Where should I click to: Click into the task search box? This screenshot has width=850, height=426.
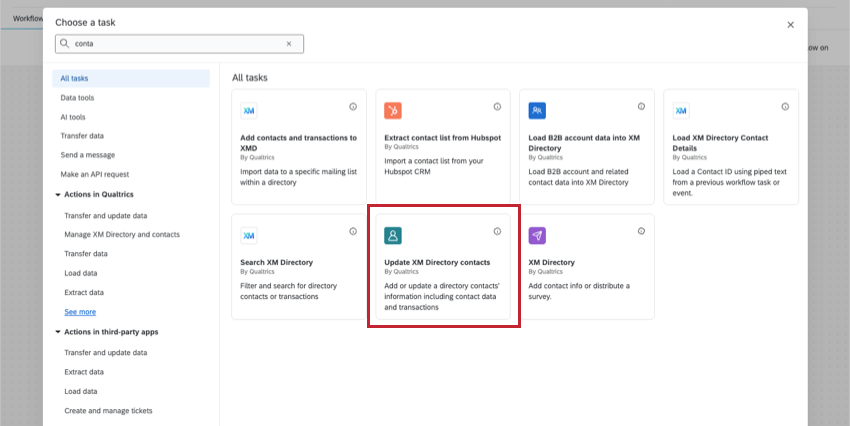coord(179,44)
